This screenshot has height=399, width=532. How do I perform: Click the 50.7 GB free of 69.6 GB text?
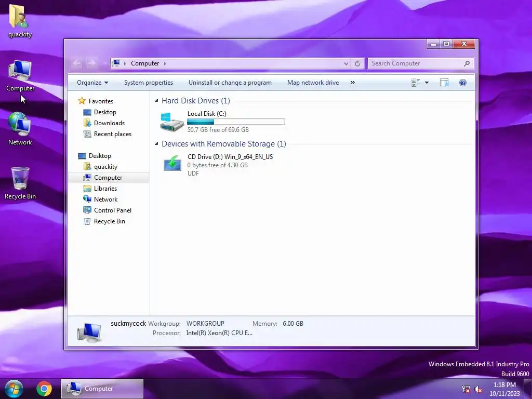tap(218, 130)
